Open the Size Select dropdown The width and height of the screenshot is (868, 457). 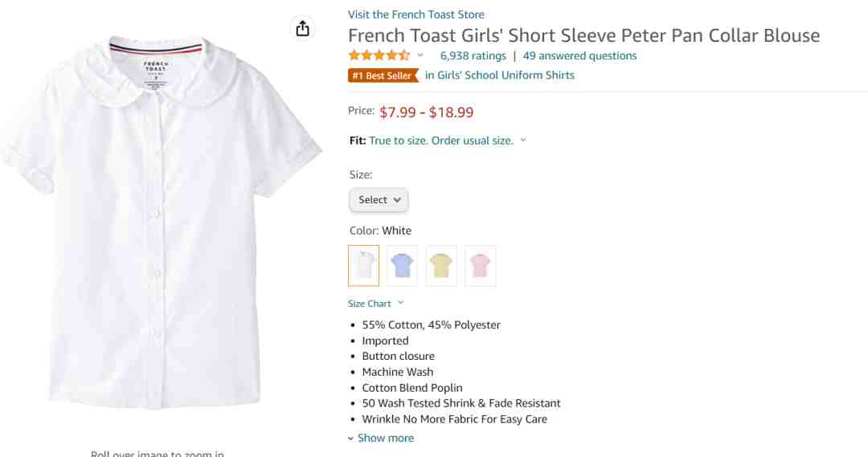click(x=379, y=200)
